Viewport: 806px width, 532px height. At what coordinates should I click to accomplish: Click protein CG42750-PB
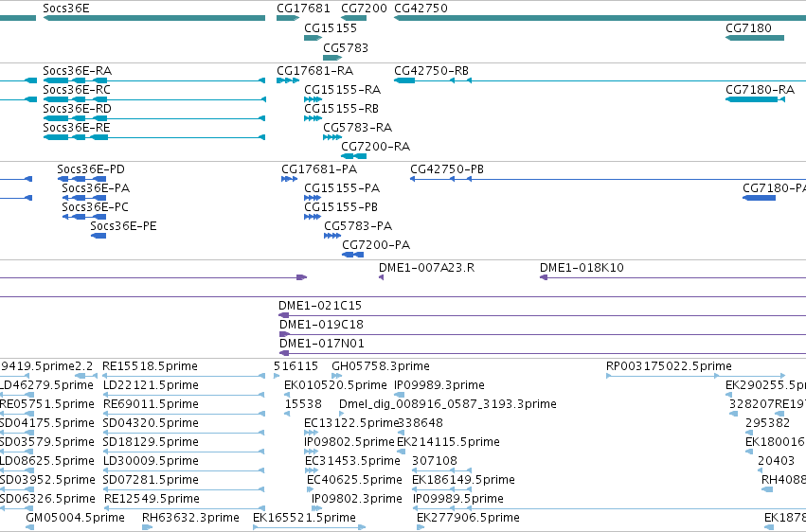click(608, 179)
